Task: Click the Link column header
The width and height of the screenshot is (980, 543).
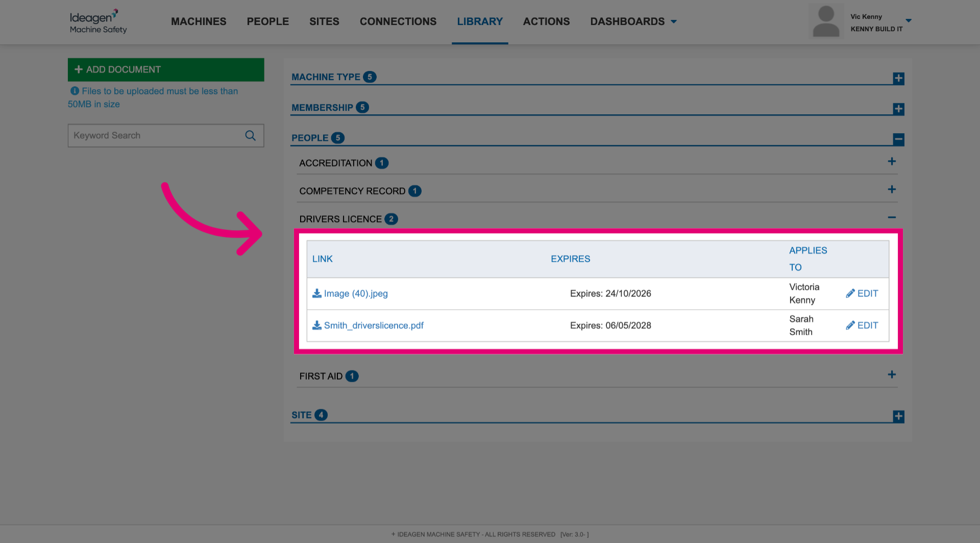Action: 323,259
